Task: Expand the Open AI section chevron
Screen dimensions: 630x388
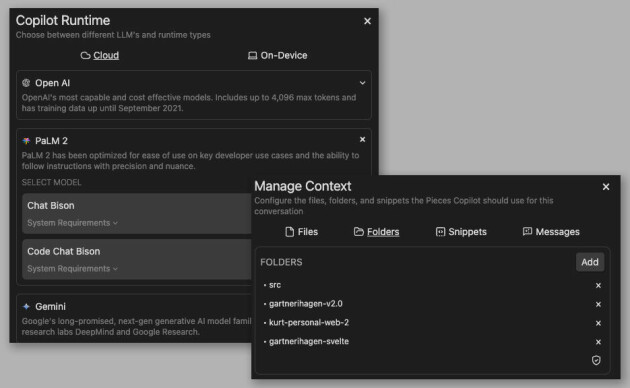Action: point(362,83)
